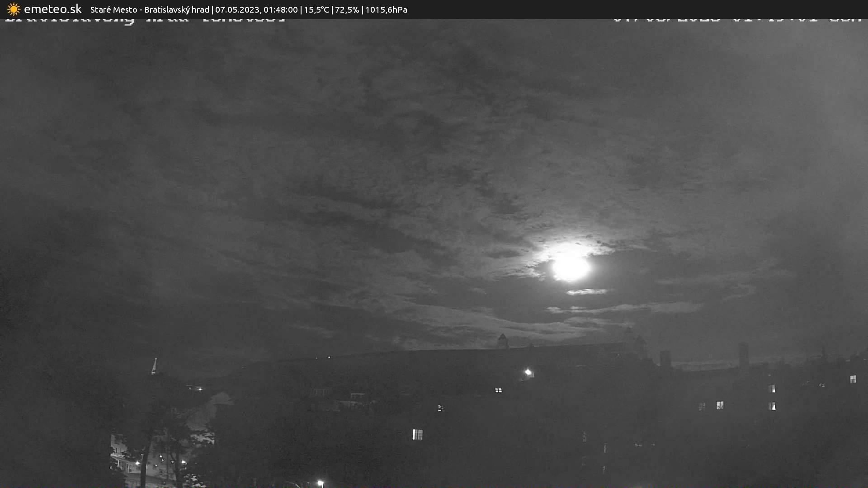
Task: Click the small double window below the castle lamp
Action: [x=498, y=390]
